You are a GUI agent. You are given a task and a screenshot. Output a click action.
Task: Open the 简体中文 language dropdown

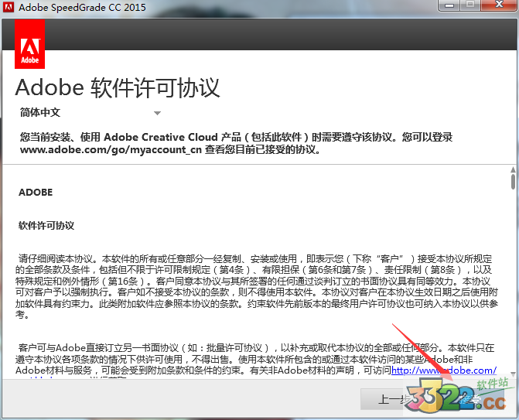(90, 112)
